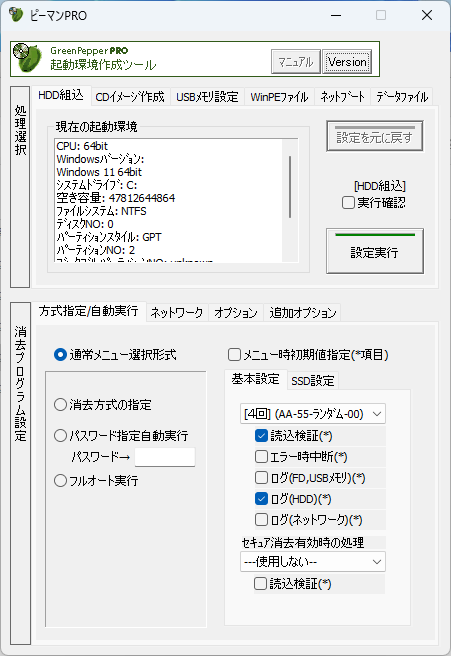This screenshot has height=656, width=451.
Task: Switch to the CDイメージ作成 tab
Action: [130, 97]
